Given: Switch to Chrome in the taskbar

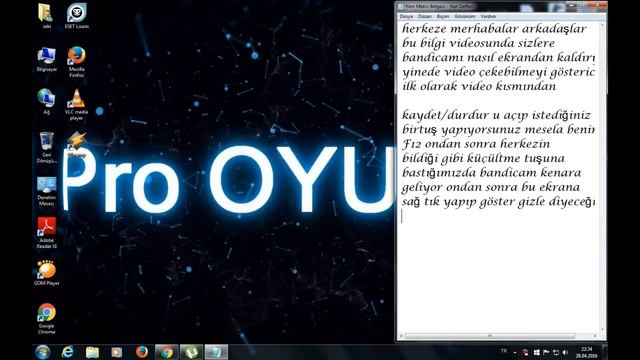Looking at the screenshot, I should [167, 352].
